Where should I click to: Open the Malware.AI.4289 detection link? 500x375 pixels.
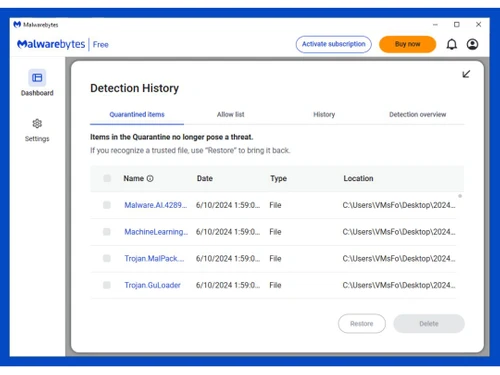coord(156,205)
